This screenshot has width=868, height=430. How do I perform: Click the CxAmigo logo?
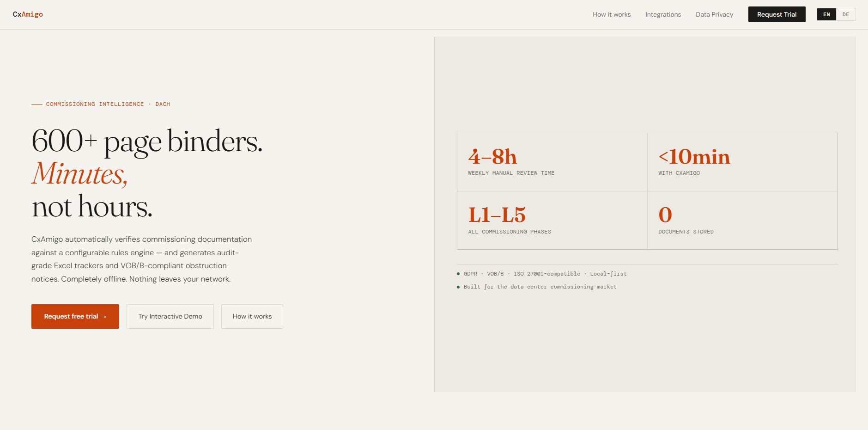tap(28, 14)
